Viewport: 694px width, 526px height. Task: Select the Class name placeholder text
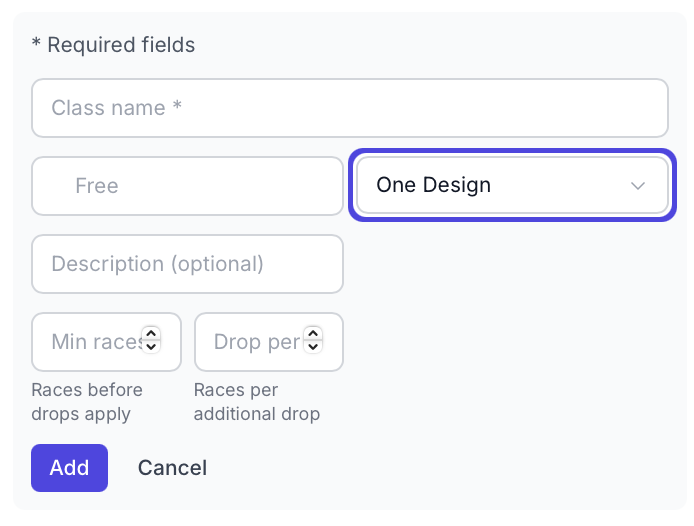[x=116, y=108]
